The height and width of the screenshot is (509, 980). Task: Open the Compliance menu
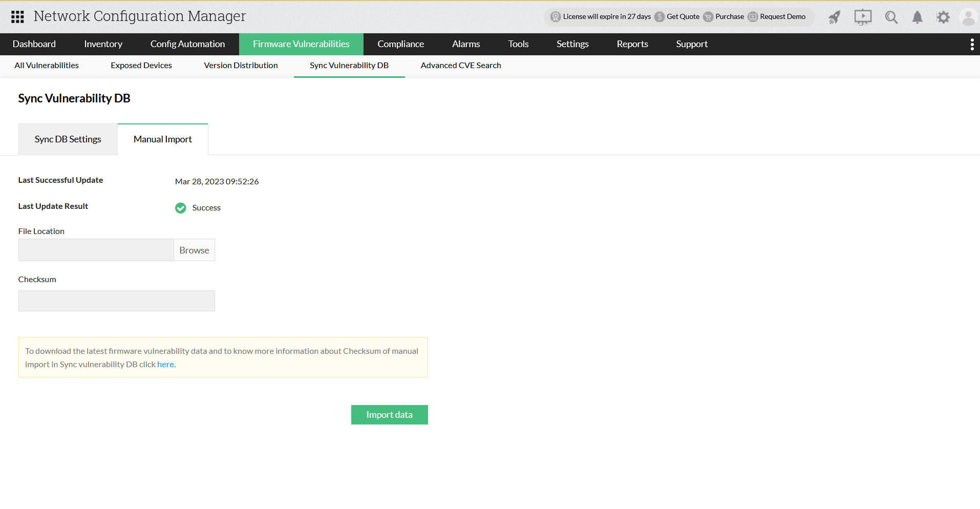pos(400,44)
